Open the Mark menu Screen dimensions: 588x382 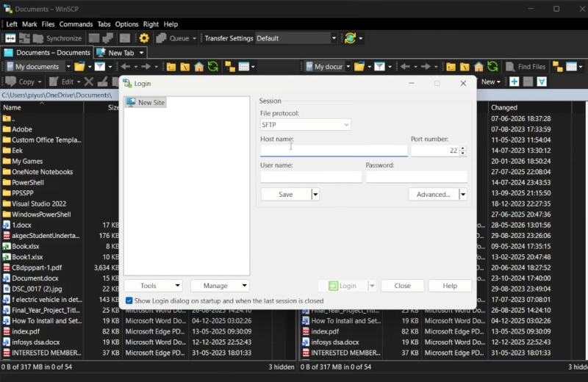pos(29,24)
